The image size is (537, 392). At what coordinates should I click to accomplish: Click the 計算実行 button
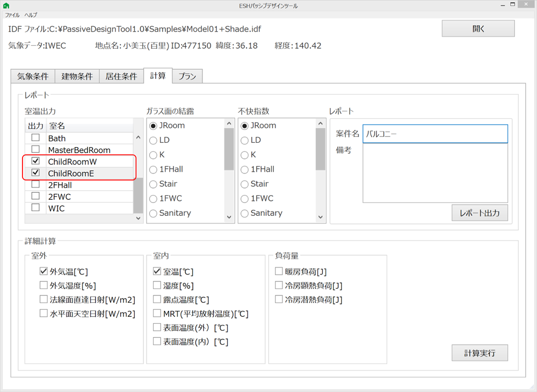point(480,353)
